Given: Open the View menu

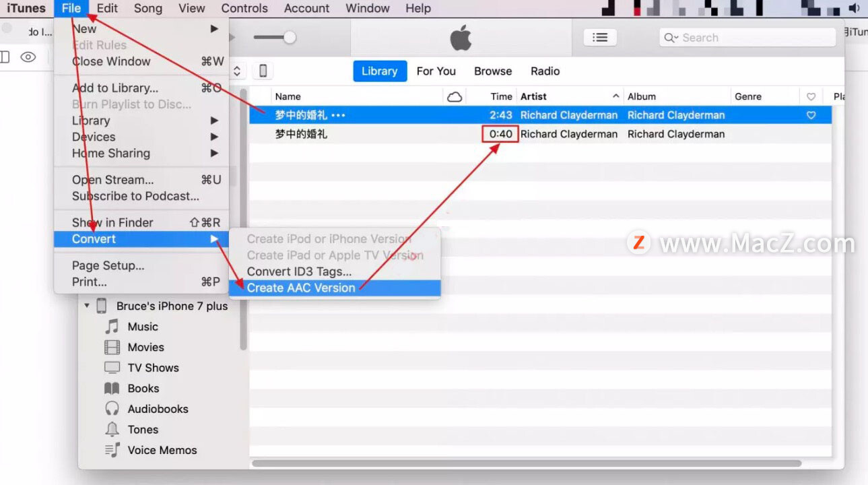Looking at the screenshot, I should coord(192,8).
